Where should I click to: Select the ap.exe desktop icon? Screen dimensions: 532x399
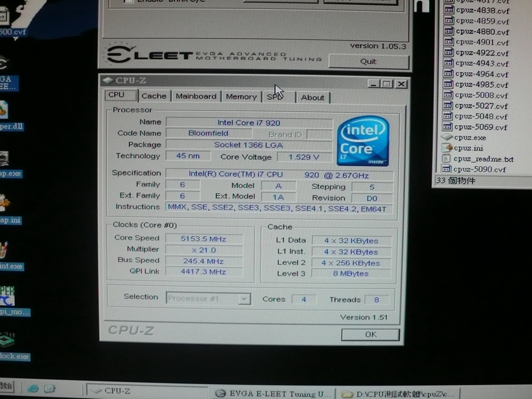(4, 159)
